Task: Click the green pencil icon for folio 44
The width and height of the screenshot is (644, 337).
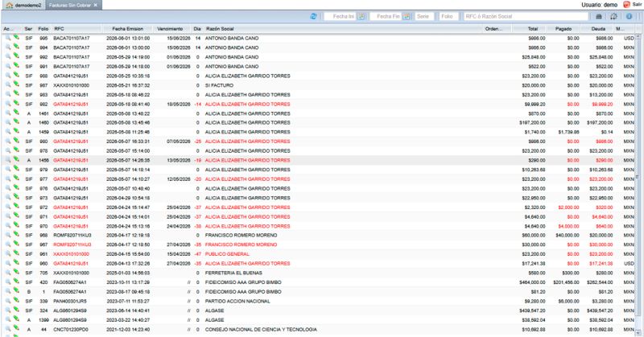Action: pyautogui.click(x=16, y=328)
